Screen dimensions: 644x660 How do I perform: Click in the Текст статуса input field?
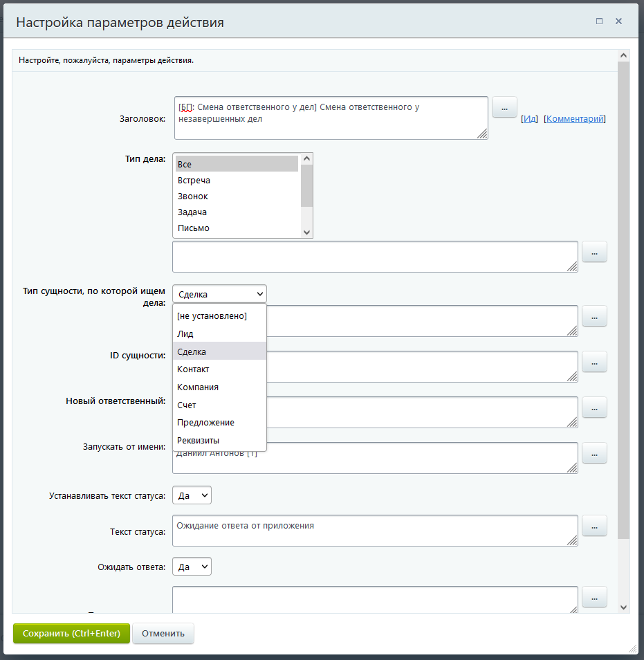coord(374,531)
